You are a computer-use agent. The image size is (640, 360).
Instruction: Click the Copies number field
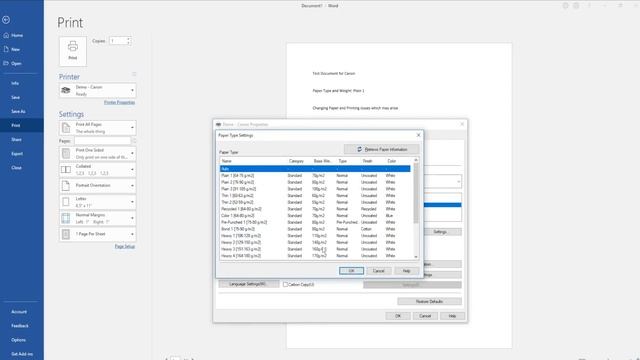(118, 41)
